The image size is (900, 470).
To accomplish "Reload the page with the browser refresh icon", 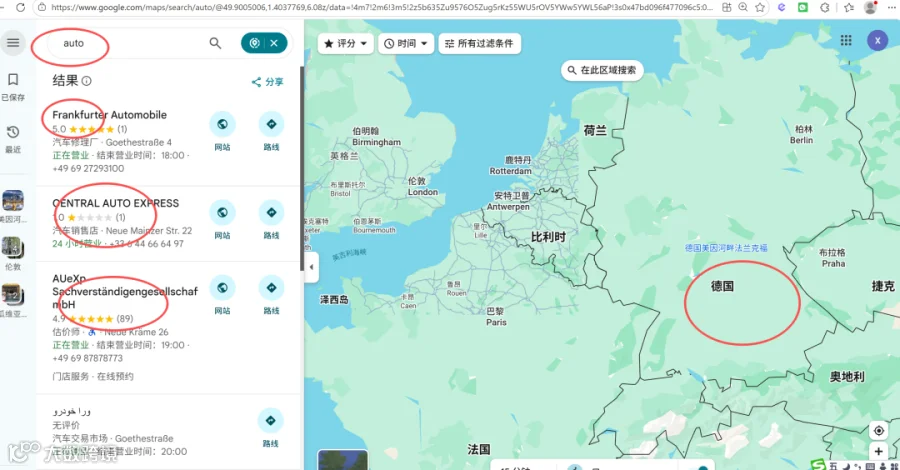I will coord(21,7).
